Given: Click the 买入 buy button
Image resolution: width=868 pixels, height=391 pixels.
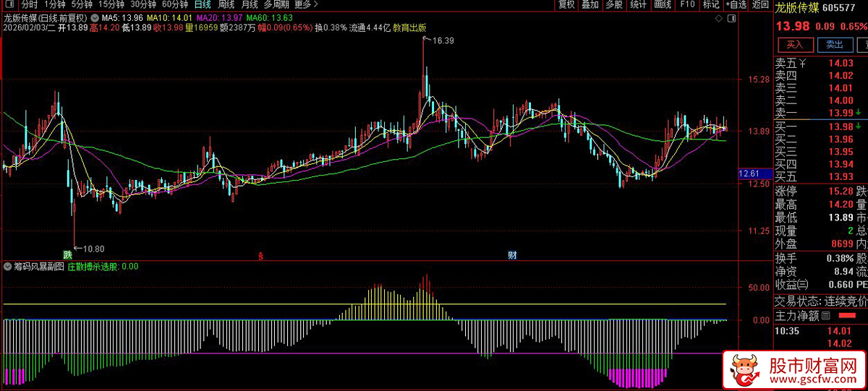Looking at the screenshot, I should [x=794, y=45].
